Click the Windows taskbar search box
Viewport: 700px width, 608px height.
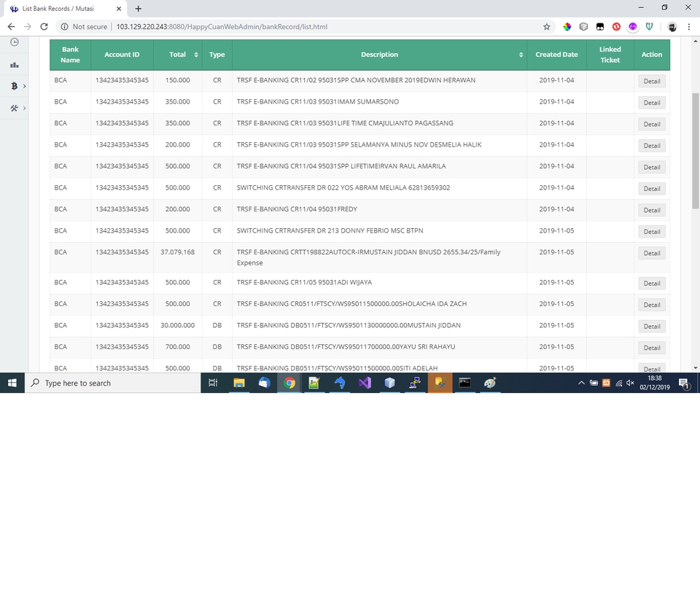coord(112,383)
